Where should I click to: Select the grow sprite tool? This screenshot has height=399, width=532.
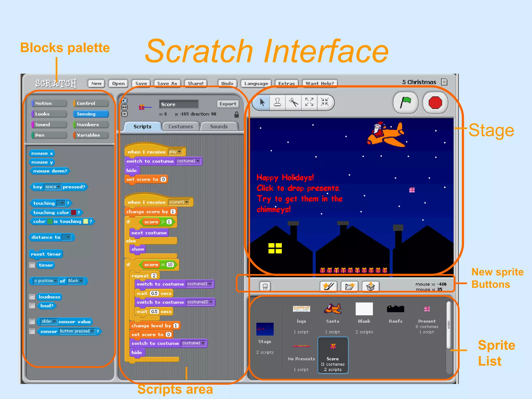coord(309,103)
